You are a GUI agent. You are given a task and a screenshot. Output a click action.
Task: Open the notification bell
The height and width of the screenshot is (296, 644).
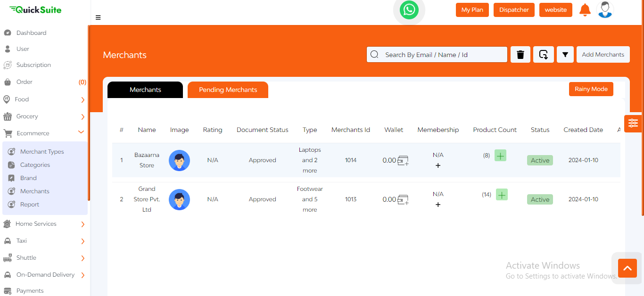pos(585,10)
